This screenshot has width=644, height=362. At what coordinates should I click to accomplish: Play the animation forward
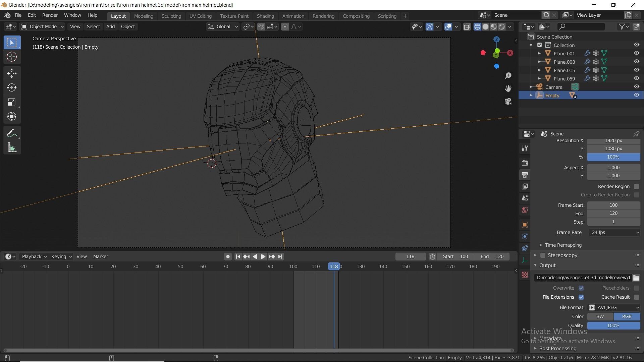point(263,256)
